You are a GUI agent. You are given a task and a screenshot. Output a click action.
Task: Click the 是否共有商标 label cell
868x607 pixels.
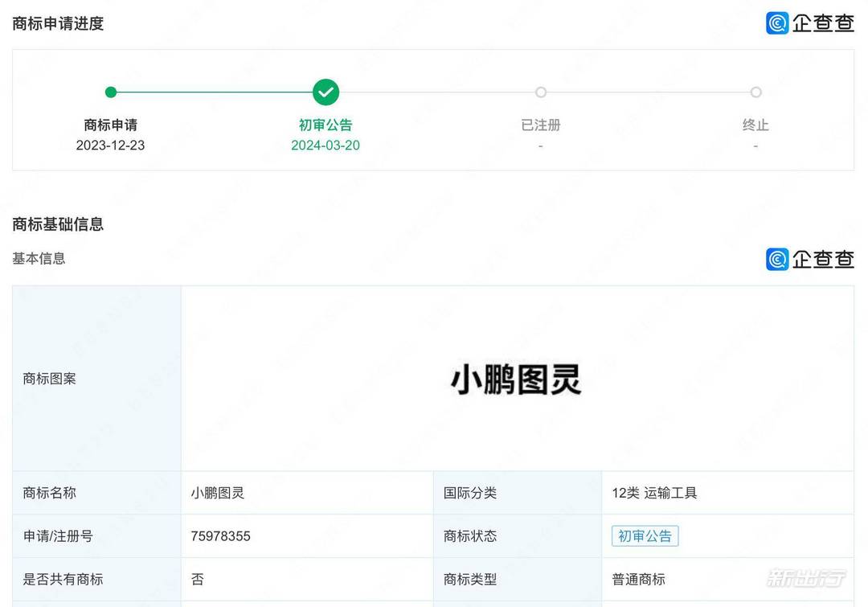[96, 579]
